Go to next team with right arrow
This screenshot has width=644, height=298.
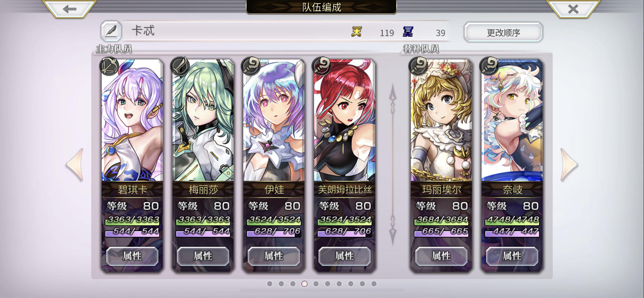pos(569,165)
